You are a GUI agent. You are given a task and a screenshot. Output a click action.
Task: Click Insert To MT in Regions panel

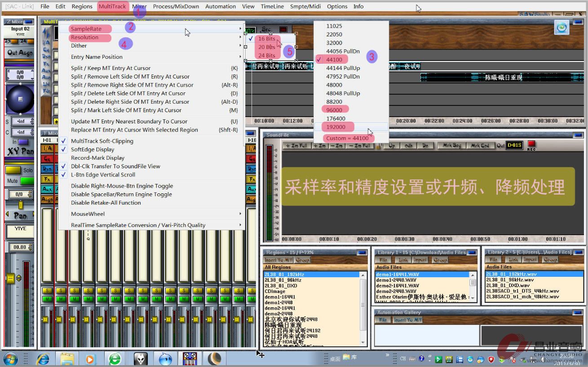(279, 260)
